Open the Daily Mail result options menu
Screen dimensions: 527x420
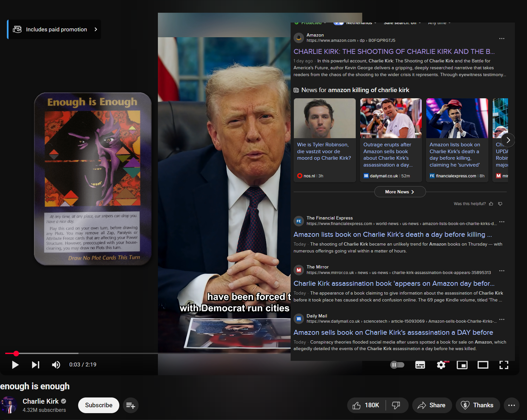[502, 319]
